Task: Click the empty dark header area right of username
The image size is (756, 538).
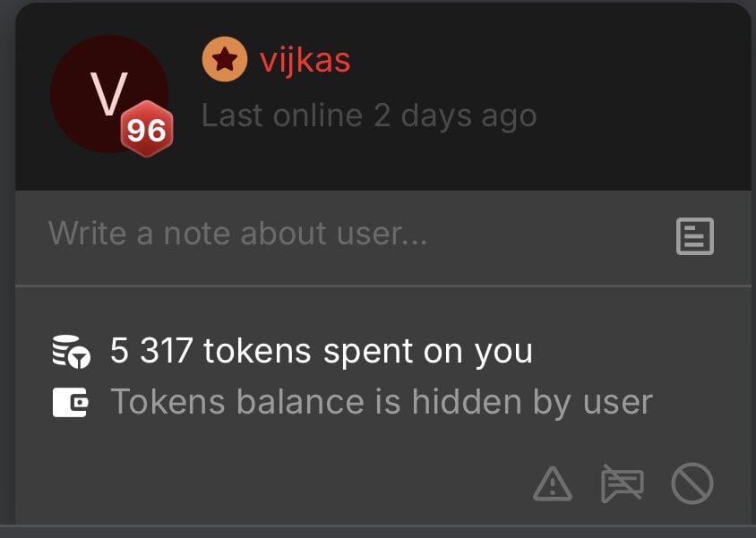Action: pos(550,60)
